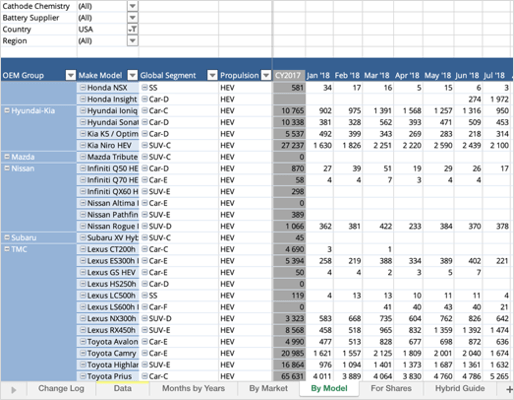Collapse the Subaru group

(x=7, y=237)
